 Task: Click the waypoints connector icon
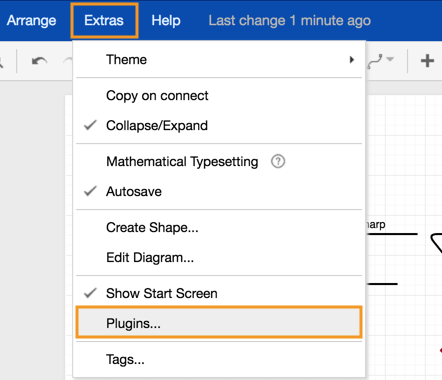pos(375,62)
